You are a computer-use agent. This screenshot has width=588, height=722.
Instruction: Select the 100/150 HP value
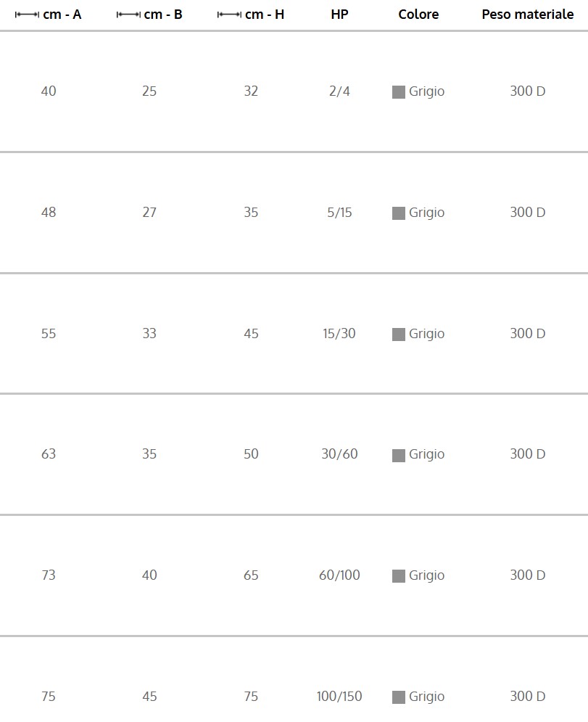pyautogui.click(x=339, y=697)
